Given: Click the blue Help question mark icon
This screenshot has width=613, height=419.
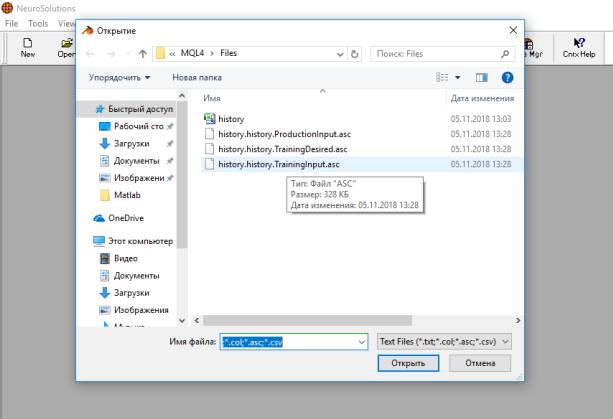Looking at the screenshot, I should point(507,77).
